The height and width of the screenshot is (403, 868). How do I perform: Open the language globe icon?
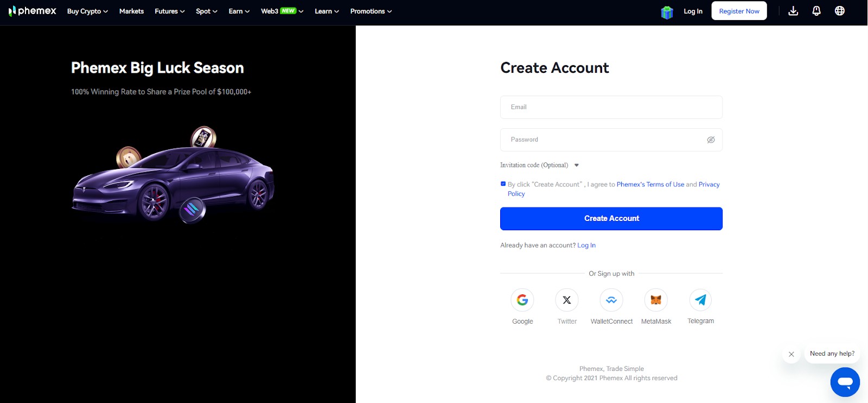(840, 11)
